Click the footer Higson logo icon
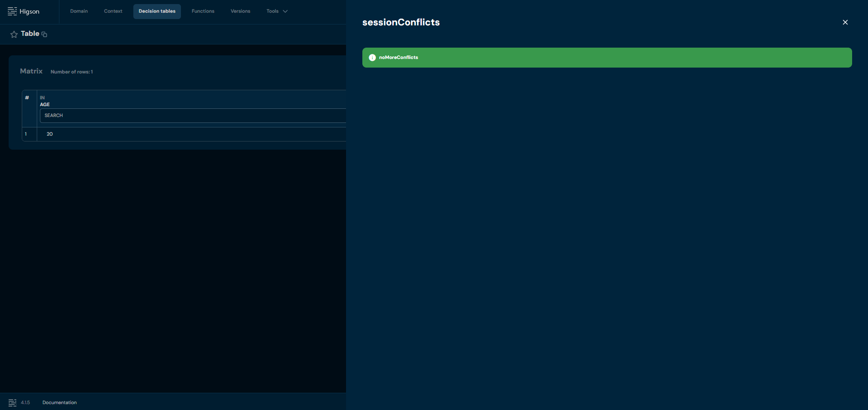 12,403
